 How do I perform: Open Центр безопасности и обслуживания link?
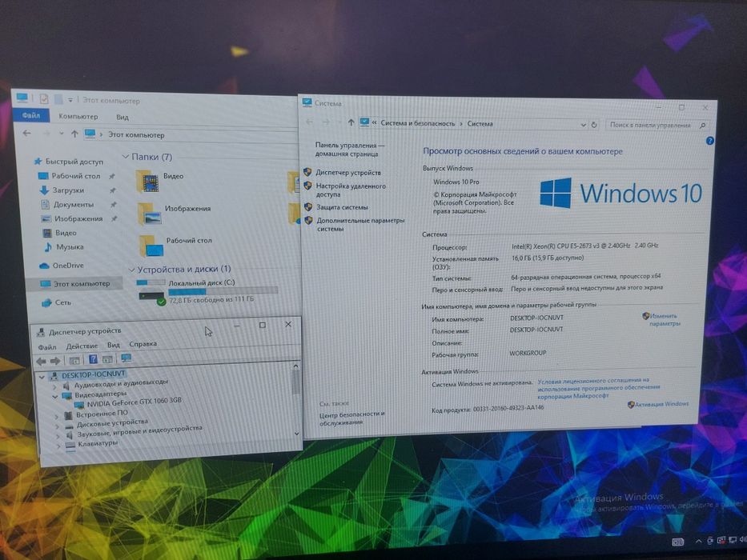click(x=352, y=418)
